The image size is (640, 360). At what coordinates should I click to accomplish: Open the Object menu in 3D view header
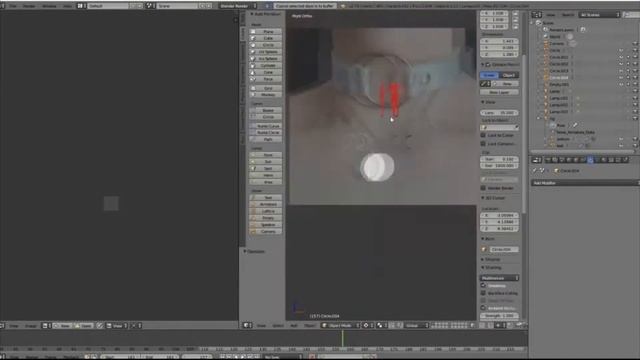point(309,326)
